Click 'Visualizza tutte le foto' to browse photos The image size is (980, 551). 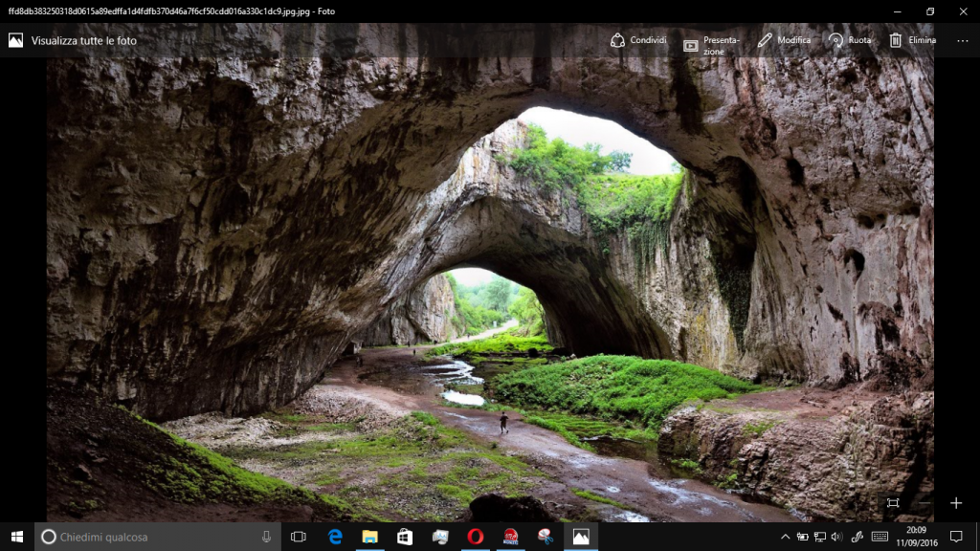82,40
